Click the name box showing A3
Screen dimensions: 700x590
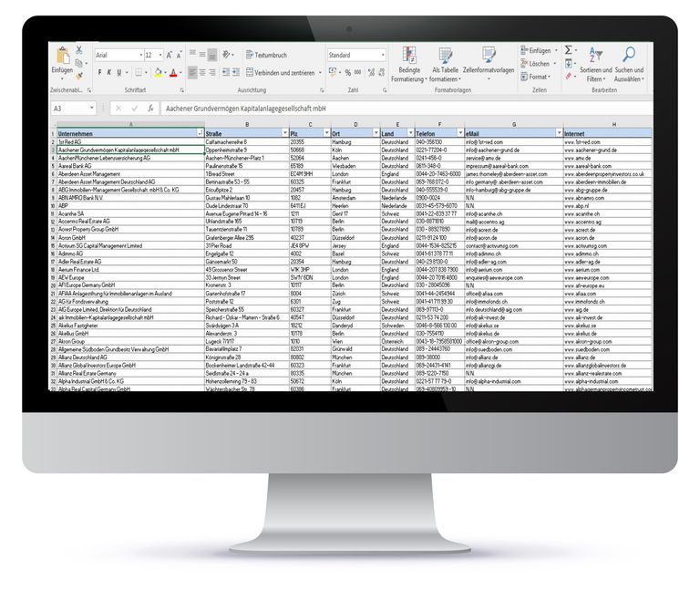tap(74, 109)
